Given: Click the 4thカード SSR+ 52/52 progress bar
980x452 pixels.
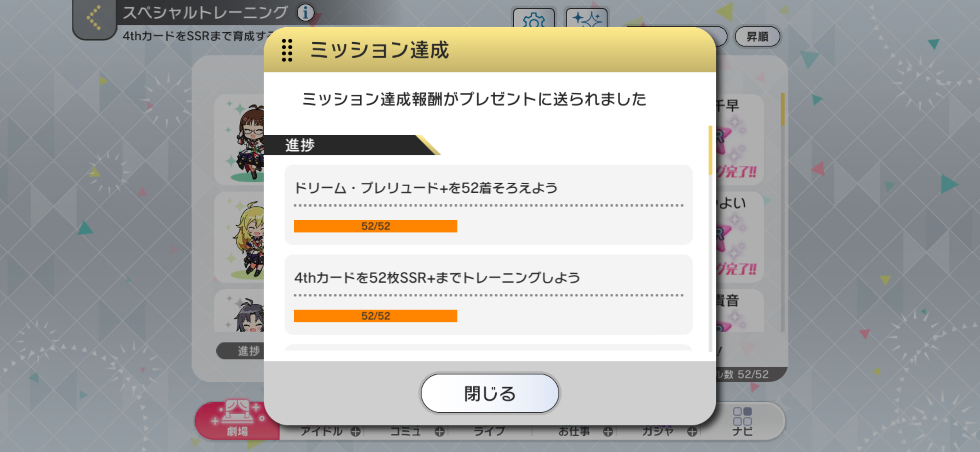Looking at the screenshot, I should coord(375,316).
